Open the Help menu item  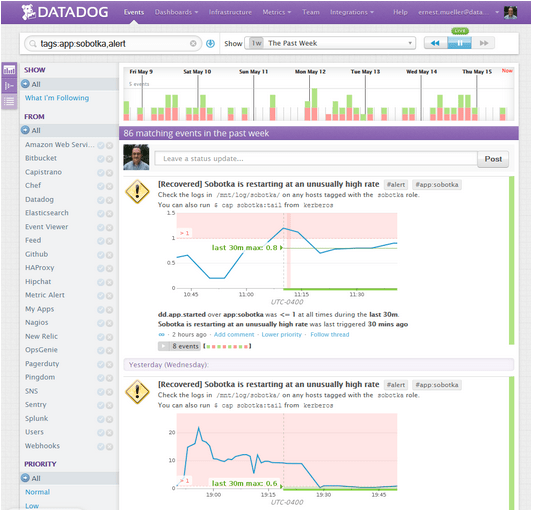click(400, 12)
